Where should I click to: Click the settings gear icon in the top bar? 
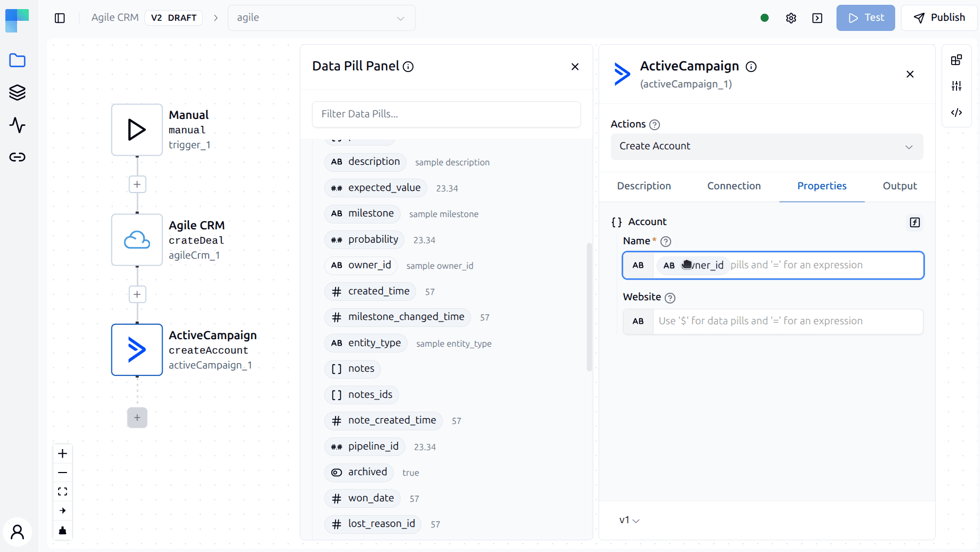coord(791,18)
